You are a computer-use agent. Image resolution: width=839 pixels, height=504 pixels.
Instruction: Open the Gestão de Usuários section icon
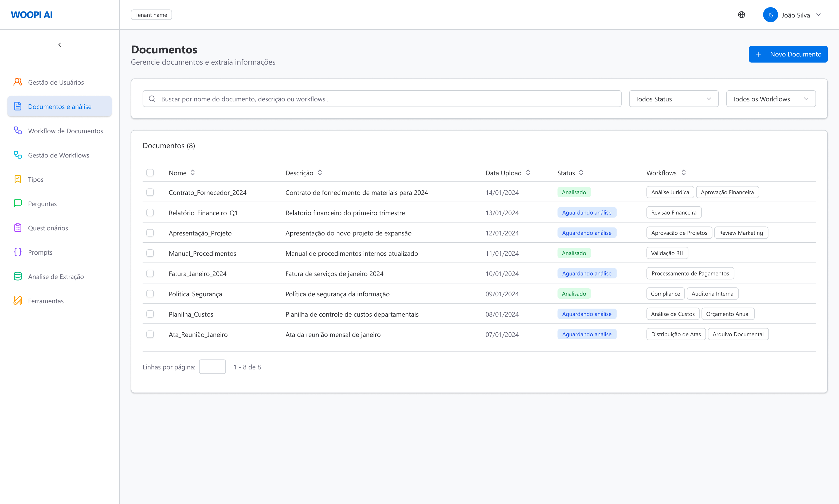[x=18, y=82]
